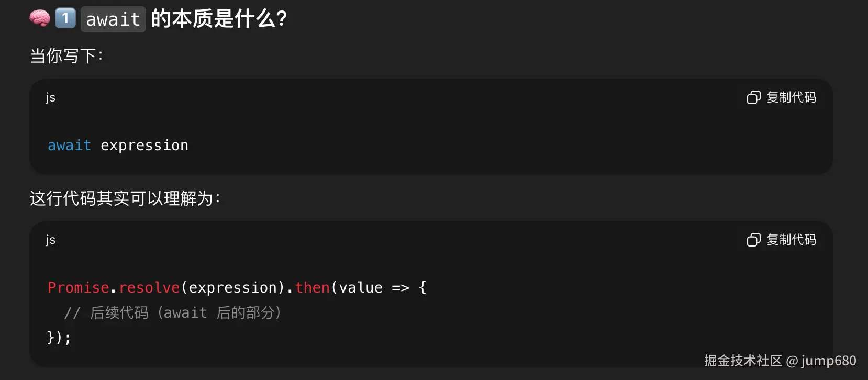Click the paragraph 这行代码其实可以理解为
868x380 pixels.
pos(125,198)
